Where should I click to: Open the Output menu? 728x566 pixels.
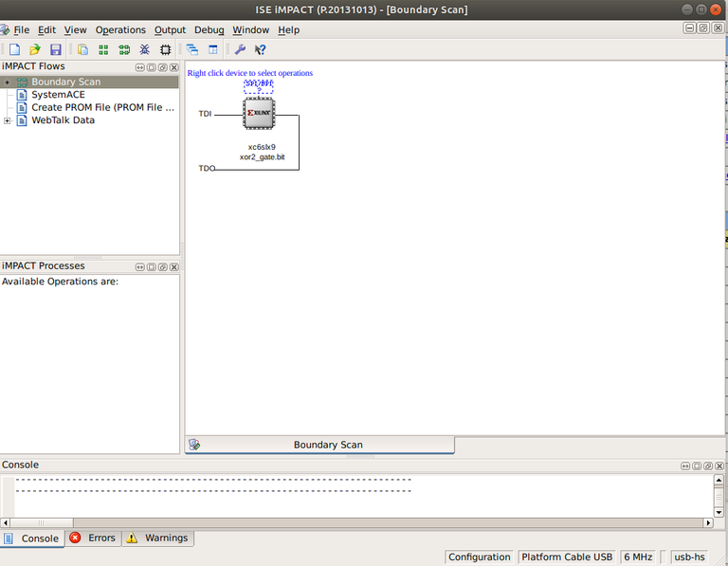170,30
